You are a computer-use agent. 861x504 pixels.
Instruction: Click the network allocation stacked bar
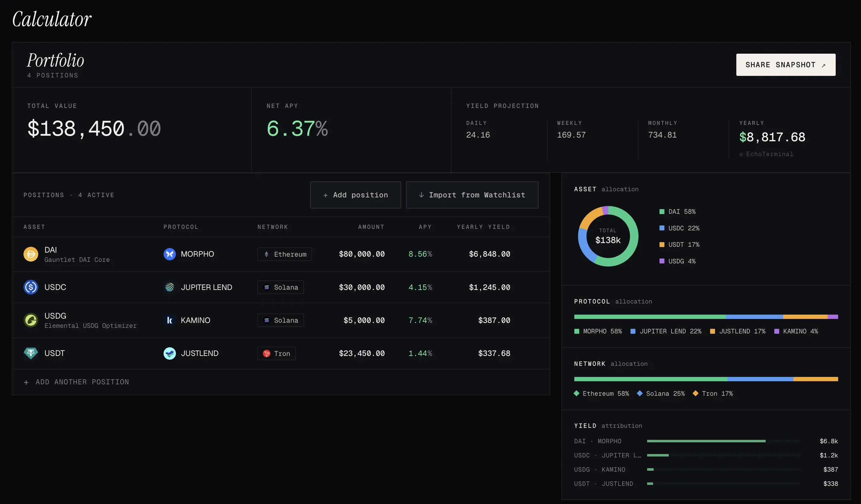pyautogui.click(x=706, y=379)
